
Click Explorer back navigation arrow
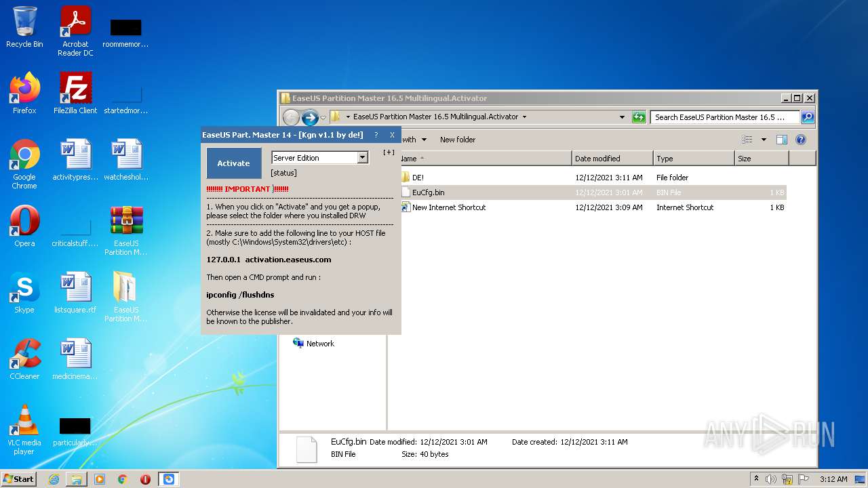(x=291, y=117)
